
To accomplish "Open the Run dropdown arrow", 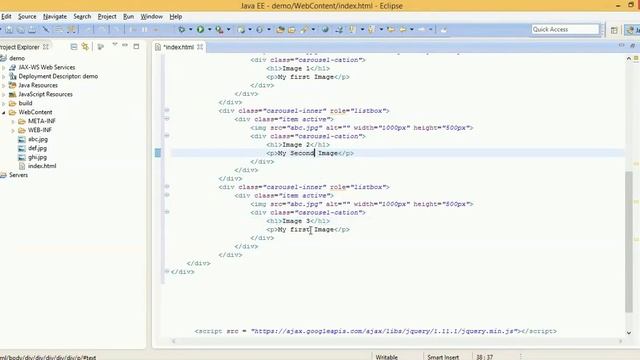I will click(209, 29).
